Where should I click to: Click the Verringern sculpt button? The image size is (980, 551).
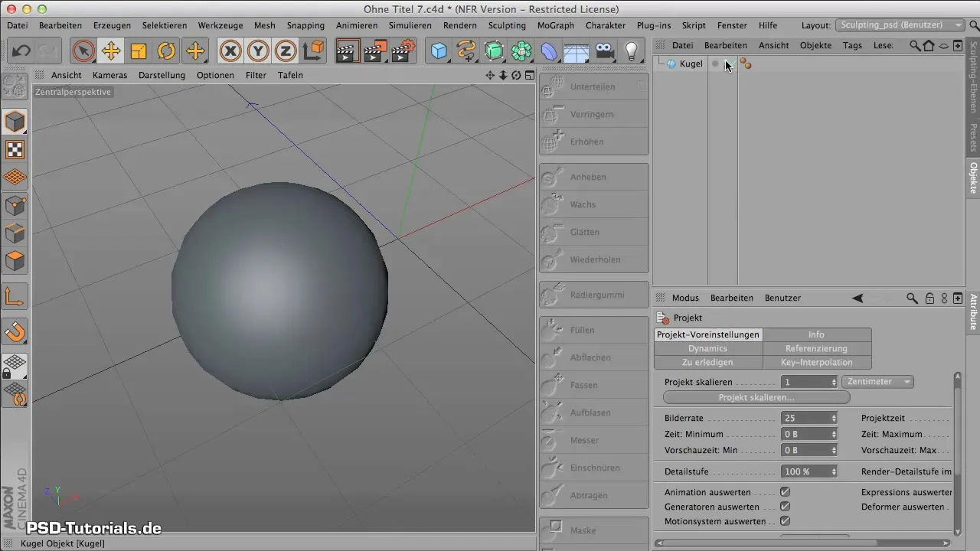(x=594, y=114)
